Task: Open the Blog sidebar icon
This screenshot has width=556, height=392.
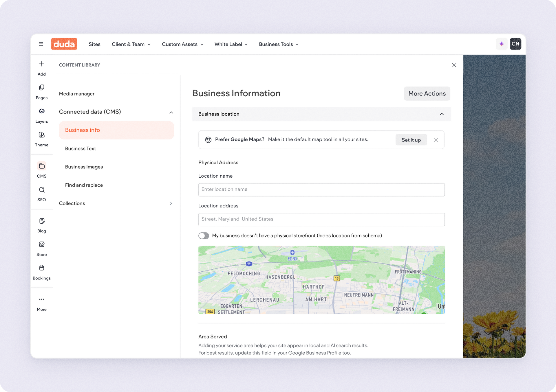Action: [x=41, y=221]
